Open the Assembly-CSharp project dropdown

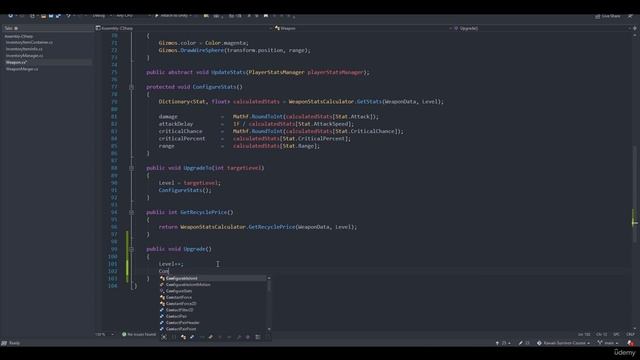(x=183, y=28)
